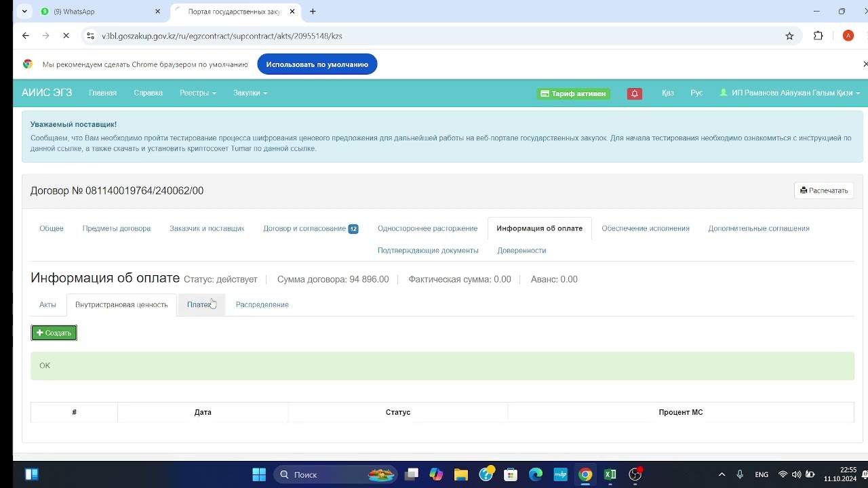Click the Распечатать button
The image size is (868, 488).
pyautogui.click(x=824, y=190)
